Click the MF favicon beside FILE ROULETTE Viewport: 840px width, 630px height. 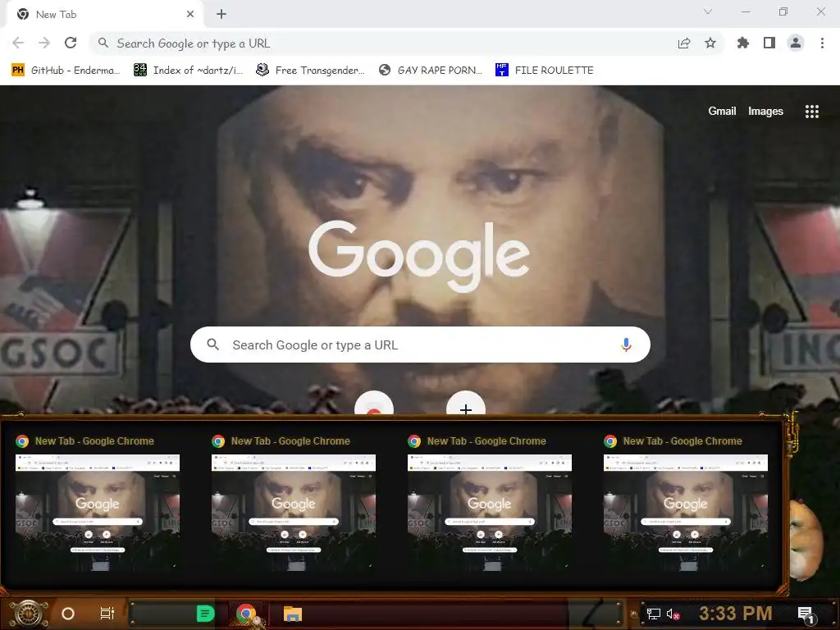501,71
